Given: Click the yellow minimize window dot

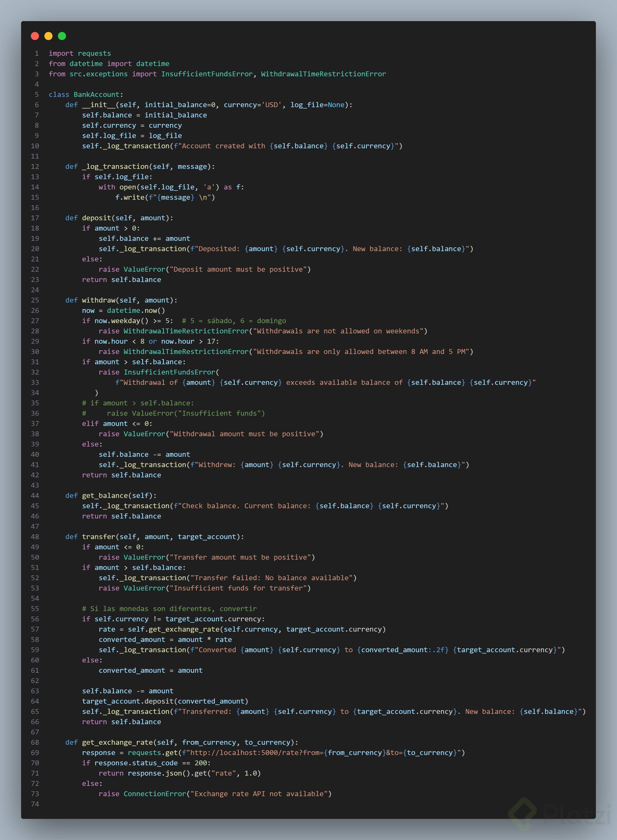Looking at the screenshot, I should point(48,36).
